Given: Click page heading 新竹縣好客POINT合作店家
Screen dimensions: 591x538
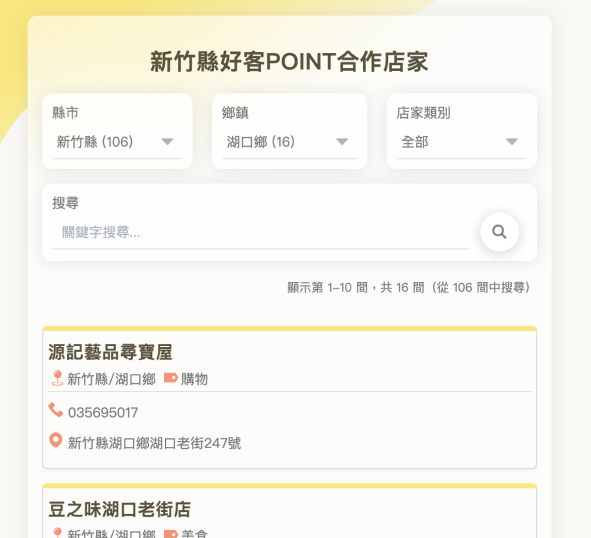Looking at the screenshot, I should point(289,61).
